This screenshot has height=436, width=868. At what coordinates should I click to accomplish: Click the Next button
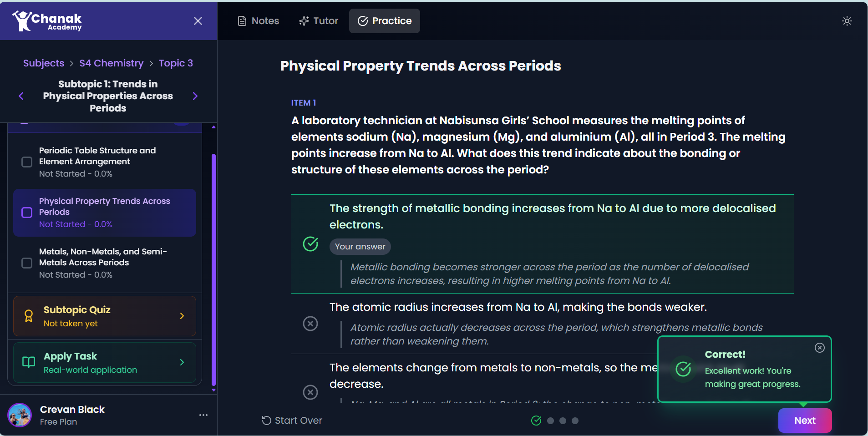click(x=804, y=421)
